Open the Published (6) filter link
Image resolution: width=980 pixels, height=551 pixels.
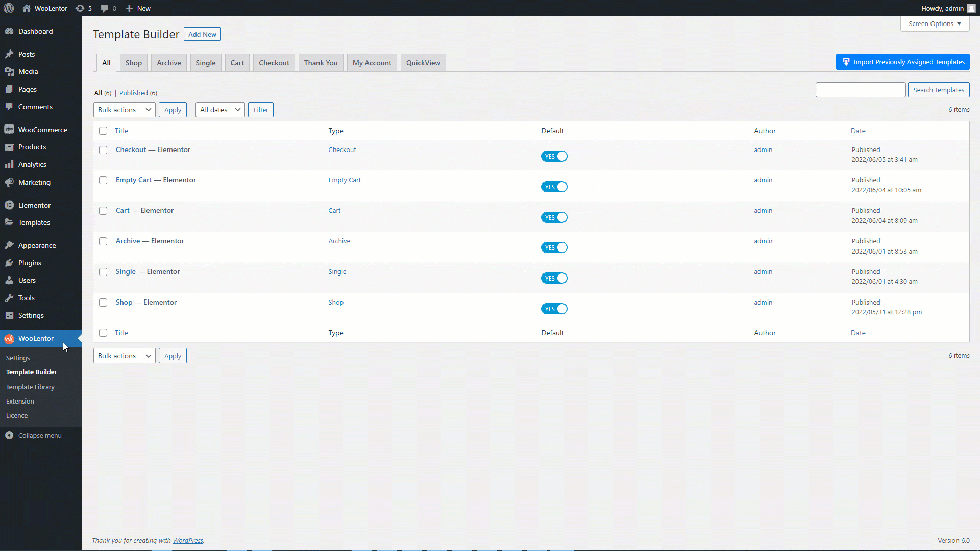coord(138,93)
